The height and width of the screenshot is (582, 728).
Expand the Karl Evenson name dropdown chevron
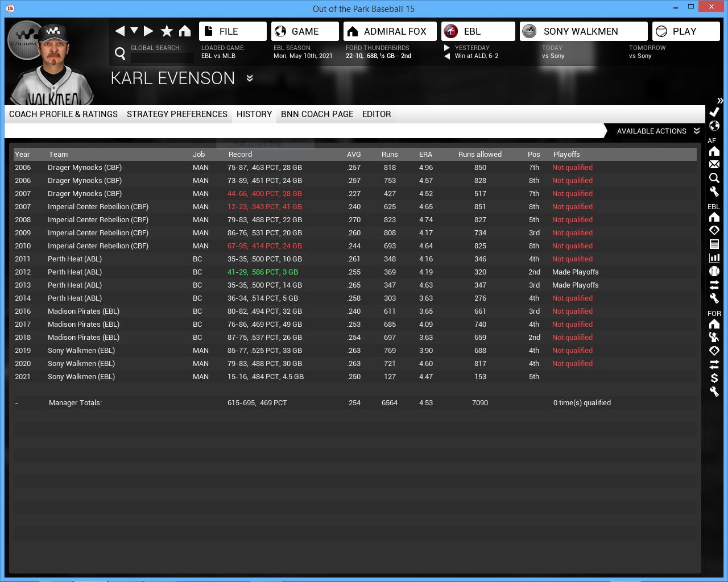pos(250,78)
